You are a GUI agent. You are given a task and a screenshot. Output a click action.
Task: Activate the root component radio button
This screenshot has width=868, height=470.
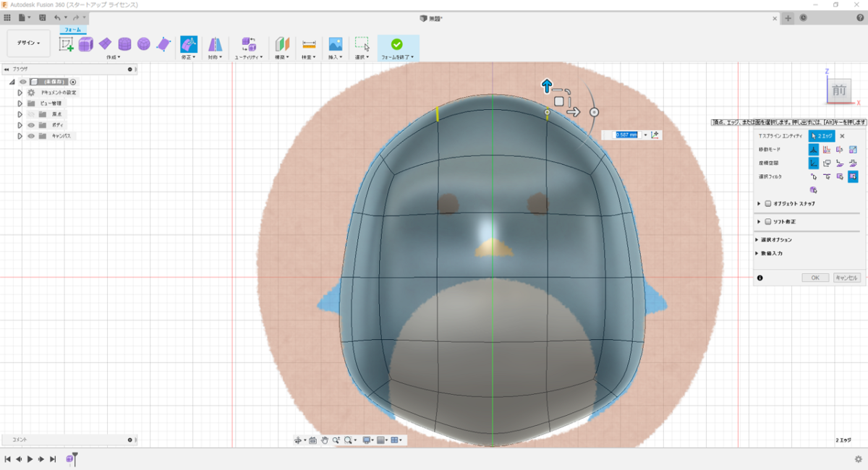[x=73, y=82]
